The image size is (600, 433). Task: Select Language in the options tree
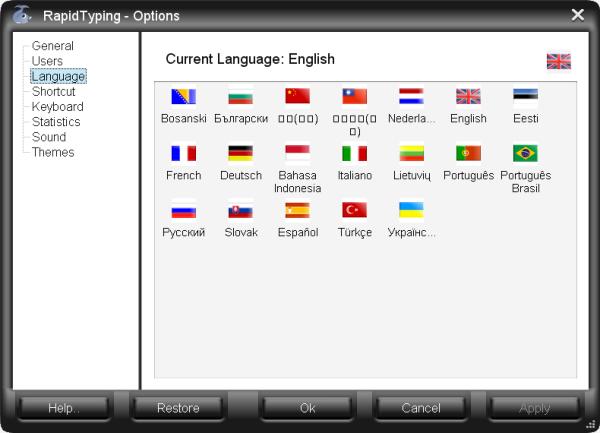click(x=59, y=76)
